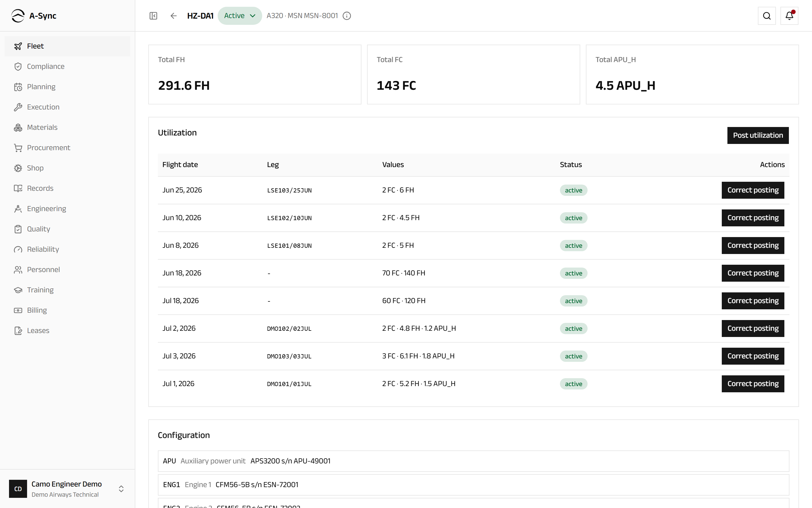
Task: Open Leases in the sidebar
Action: point(67,330)
